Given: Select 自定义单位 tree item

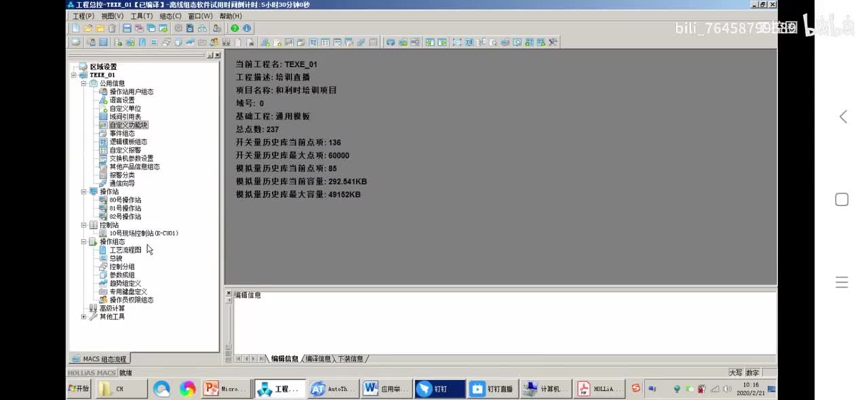Looking at the screenshot, I should 125,108.
